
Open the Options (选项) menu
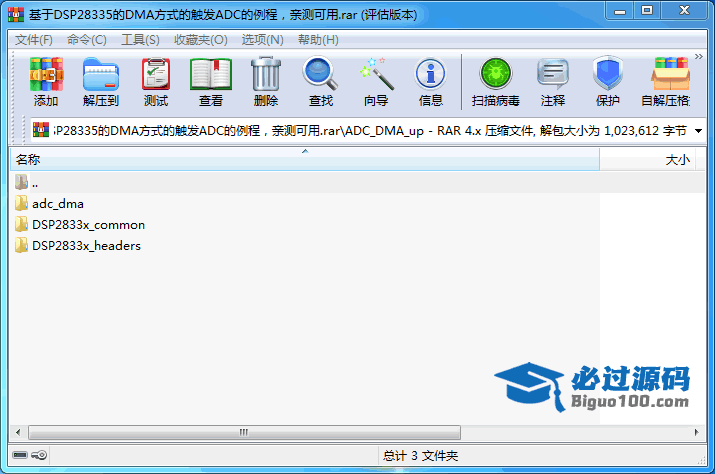(x=263, y=40)
